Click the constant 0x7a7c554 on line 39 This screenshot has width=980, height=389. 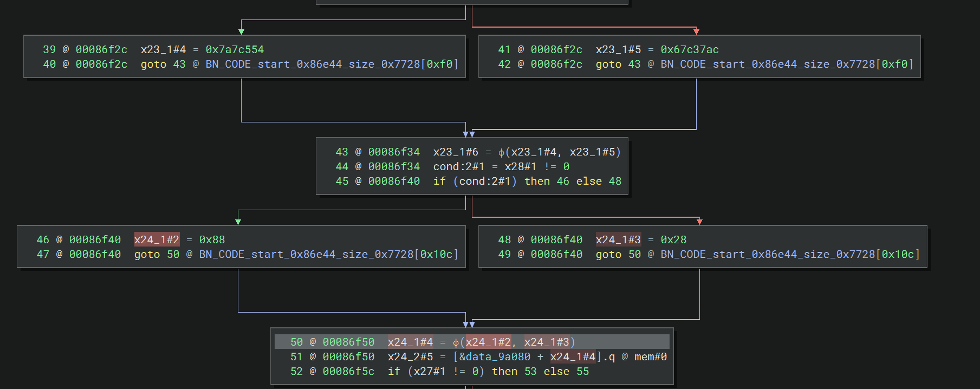(235, 49)
